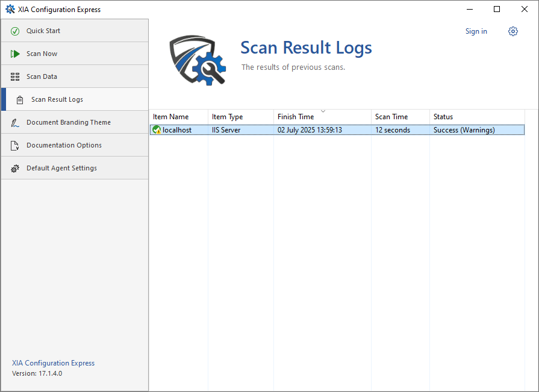This screenshot has height=392, width=539.
Task: Sort by the Item Type column header
Action: tap(241, 117)
